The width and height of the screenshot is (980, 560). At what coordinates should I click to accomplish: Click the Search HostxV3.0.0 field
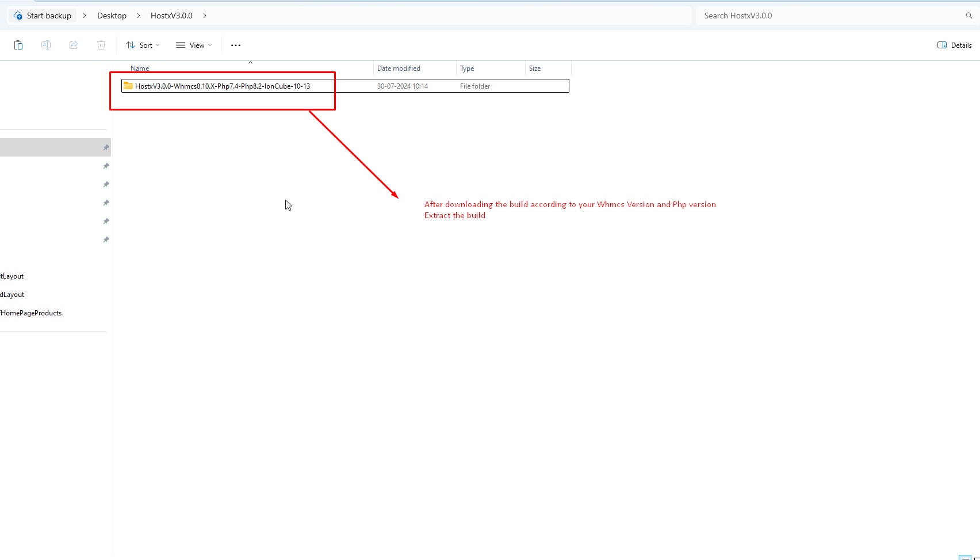point(828,16)
